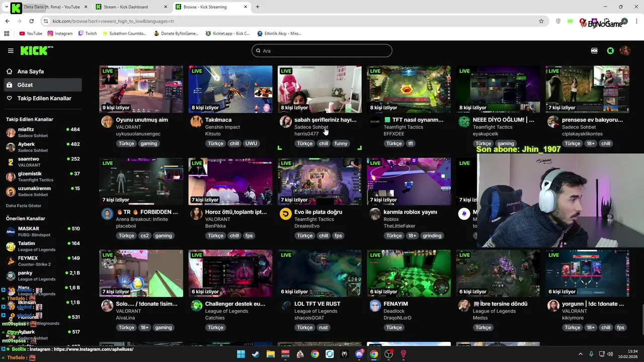
Task: Click the MASKAR recommended channel avatar
Action: click(x=11, y=232)
